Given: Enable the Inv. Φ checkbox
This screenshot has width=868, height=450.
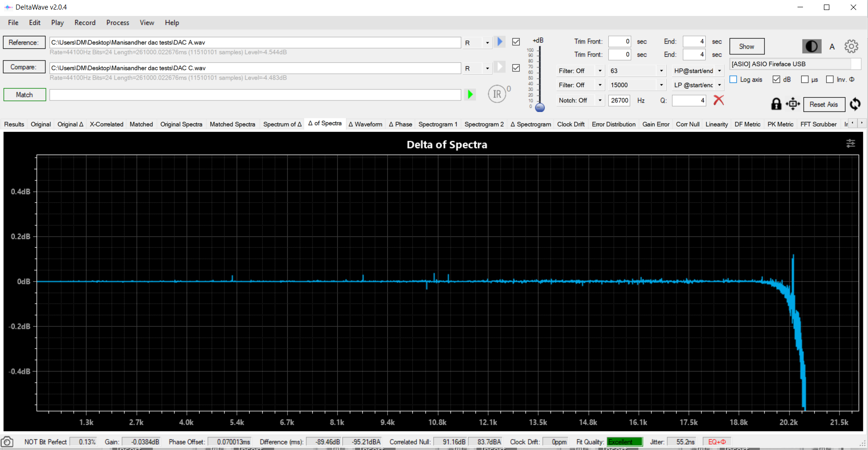Looking at the screenshot, I should tap(830, 80).
